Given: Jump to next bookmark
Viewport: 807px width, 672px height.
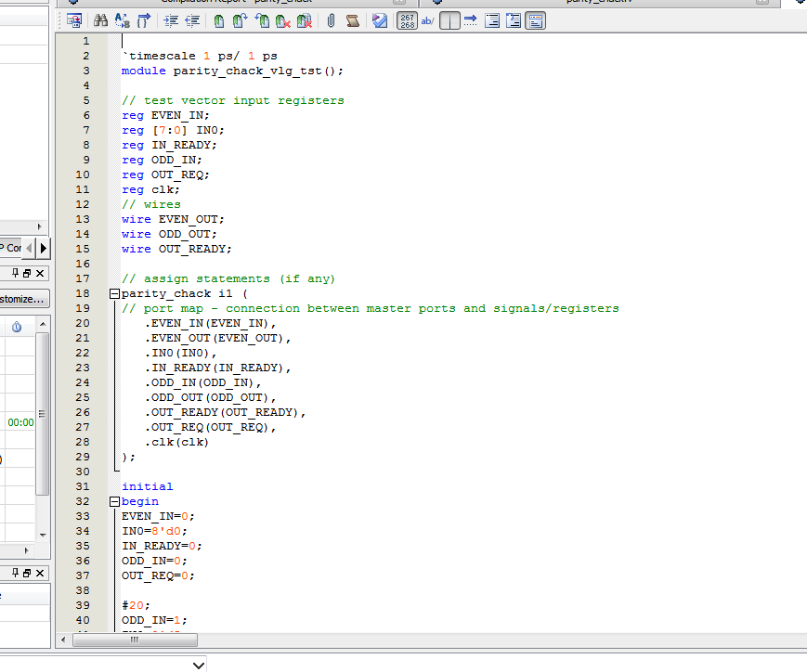Looking at the screenshot, I should click(240, 20).
